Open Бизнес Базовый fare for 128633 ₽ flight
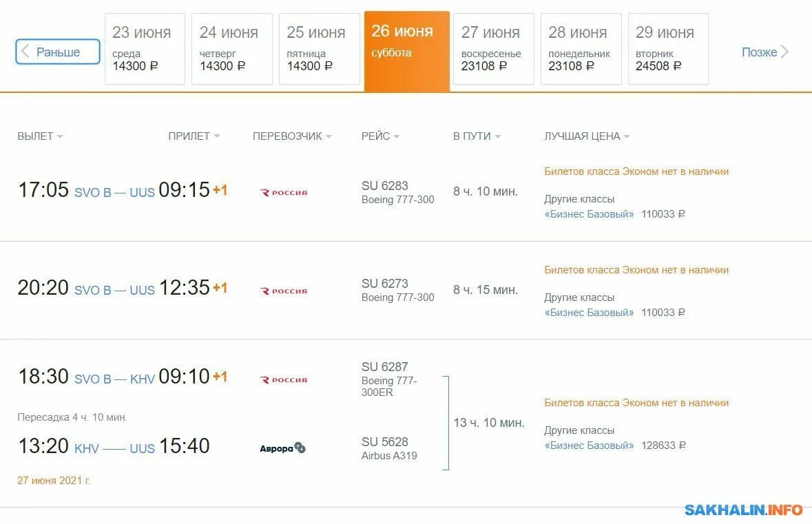The image size is (812, 524). 589,446
